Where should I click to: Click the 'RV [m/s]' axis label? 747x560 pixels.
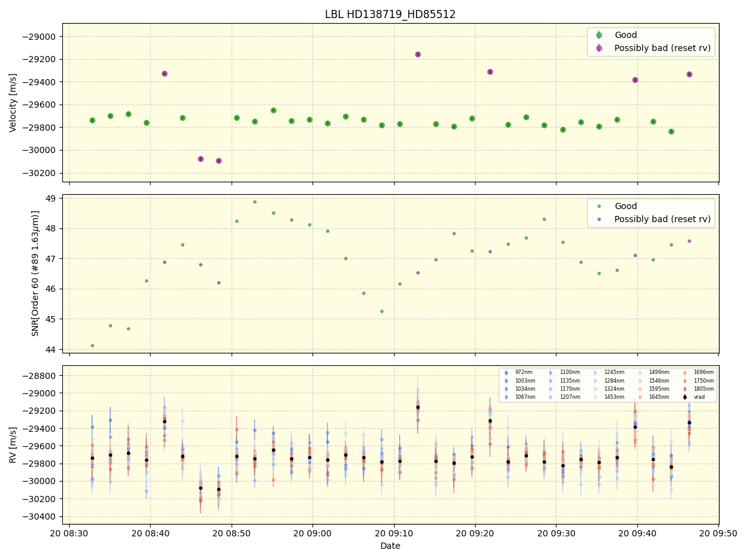tap(13, 445)
